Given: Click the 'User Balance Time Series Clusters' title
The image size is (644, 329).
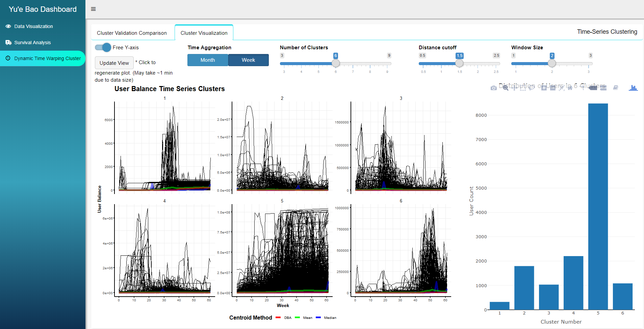Looking at the screenshot, I should point(170,89).
